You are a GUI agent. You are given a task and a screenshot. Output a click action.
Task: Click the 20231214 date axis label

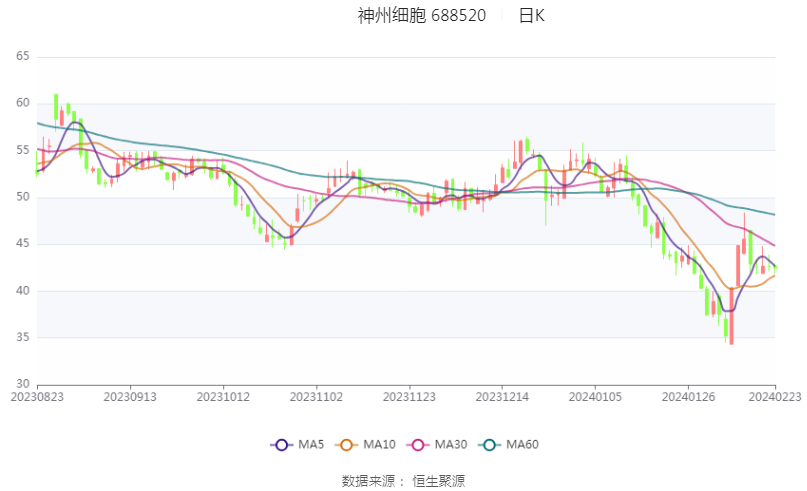point(502,397)
